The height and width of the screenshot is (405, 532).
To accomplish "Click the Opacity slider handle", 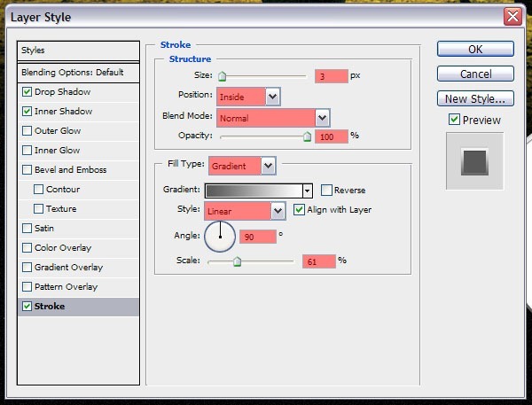I will [x=308, y=136].
